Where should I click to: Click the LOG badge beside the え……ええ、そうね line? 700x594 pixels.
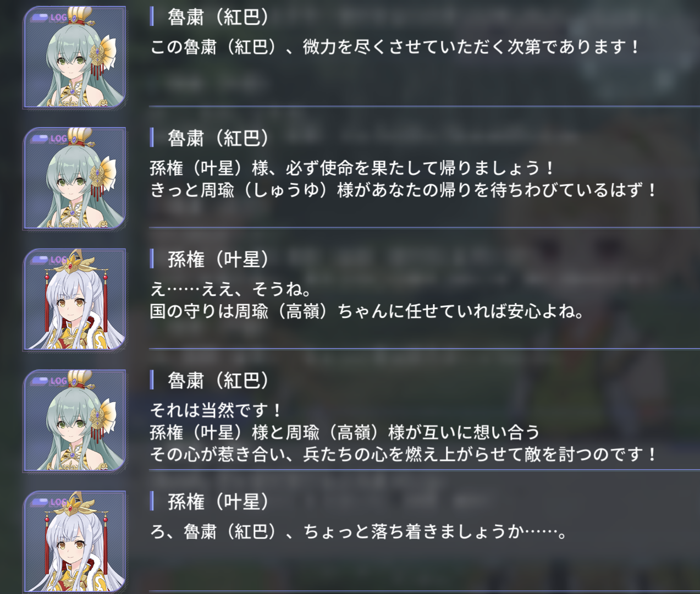(49, 259)
